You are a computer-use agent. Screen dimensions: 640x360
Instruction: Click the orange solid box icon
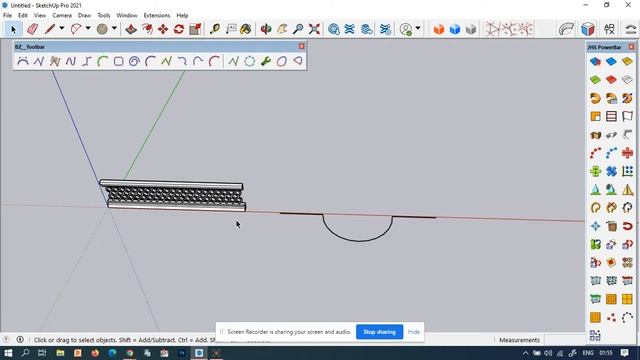point(439,29)
